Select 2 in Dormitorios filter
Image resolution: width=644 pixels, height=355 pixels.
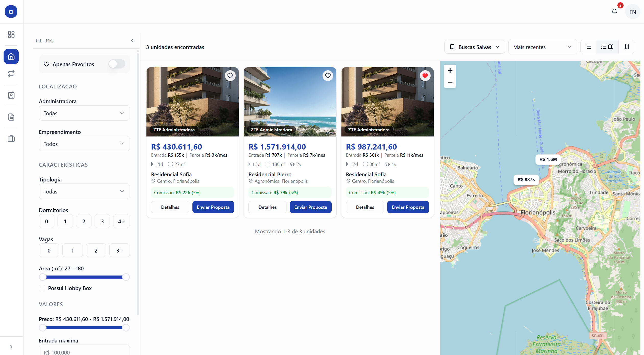[x=84, y=221]
